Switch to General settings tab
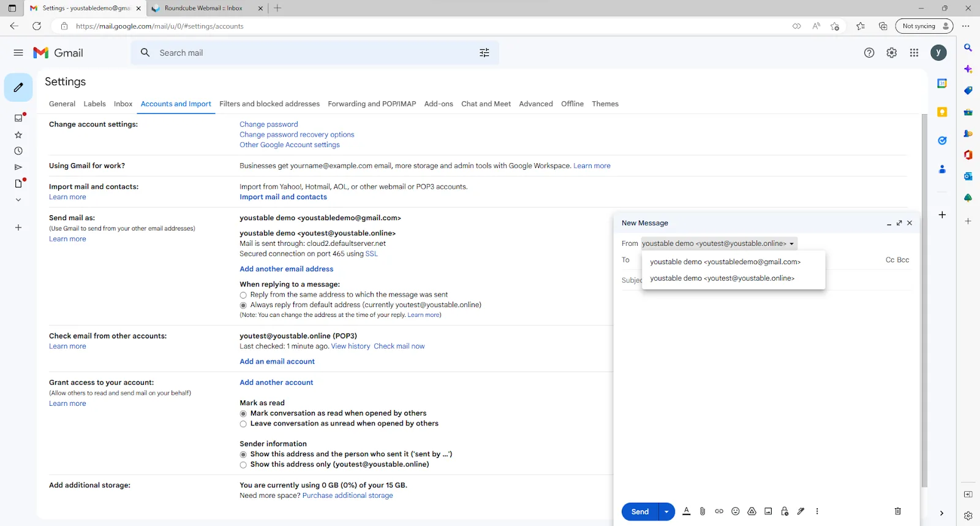The width and height of the screenshot is (980, 526). (x=62, y=104)
